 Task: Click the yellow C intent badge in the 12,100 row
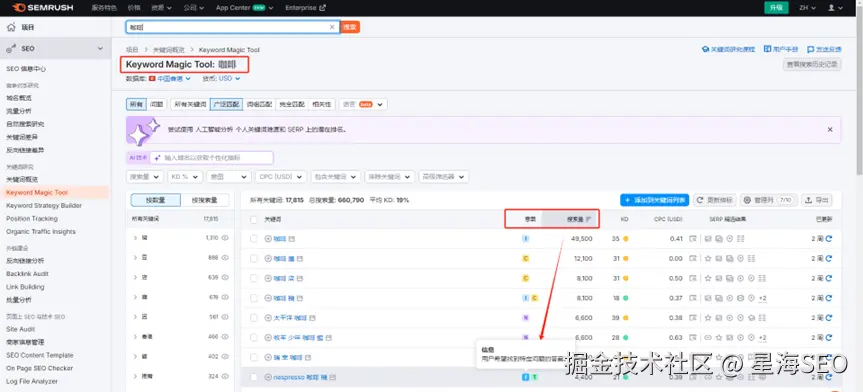click(x=526, y=259)
